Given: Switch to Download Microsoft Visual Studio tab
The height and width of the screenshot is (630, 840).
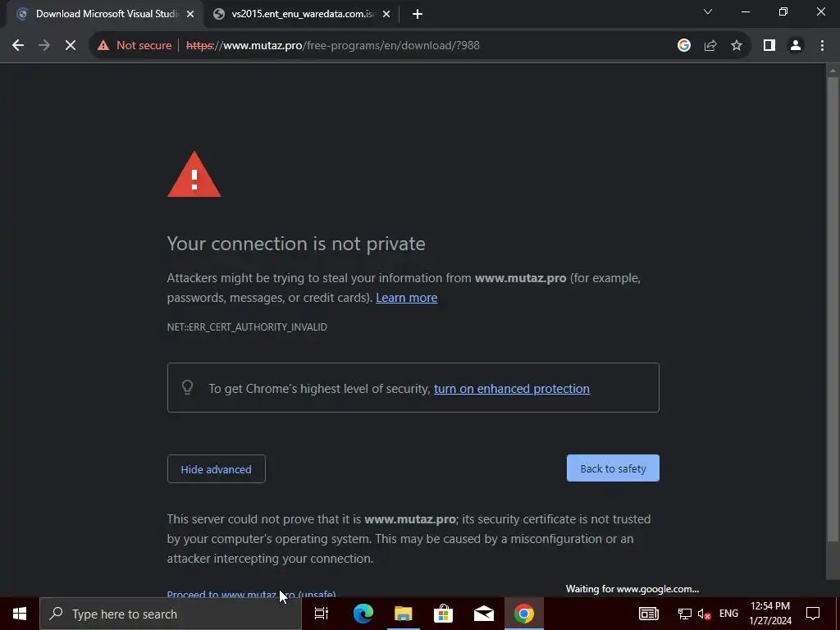Looking at the screenshot, I should [104, 14].
